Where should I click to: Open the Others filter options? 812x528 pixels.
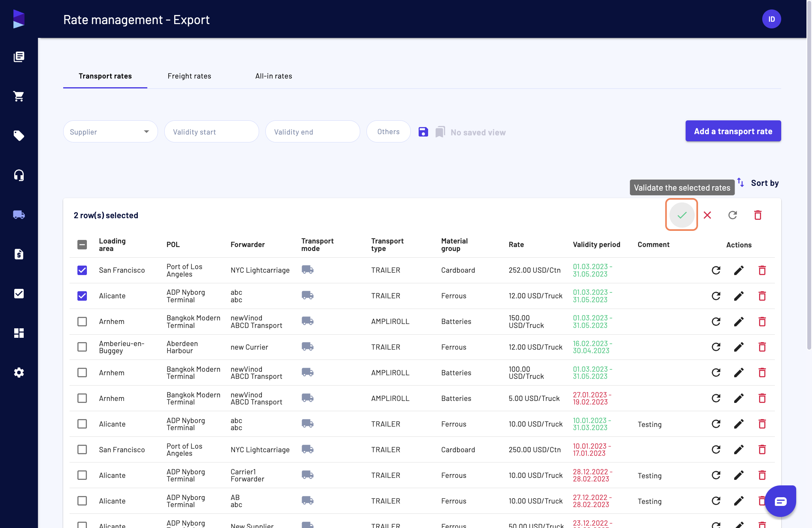(x=389, y=132)
